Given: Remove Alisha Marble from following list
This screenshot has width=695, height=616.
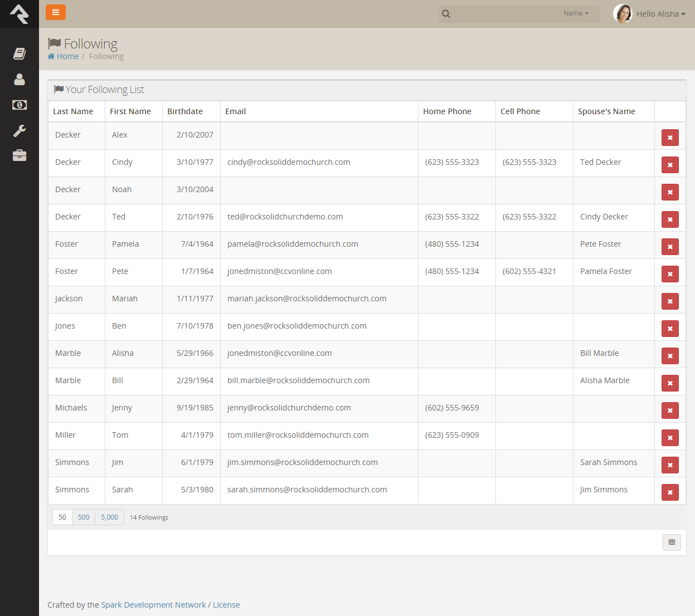Looking at the screenshot, I should pos(670,356).
